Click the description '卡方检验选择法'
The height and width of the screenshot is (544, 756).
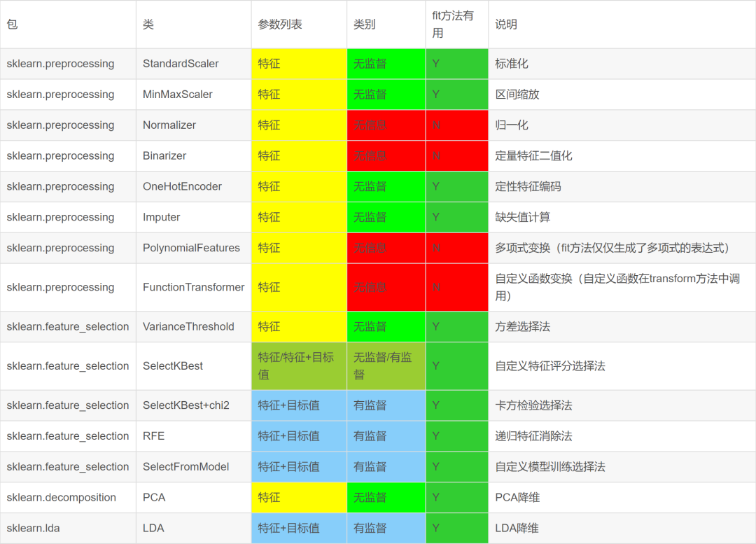click(x=622, y=405)
